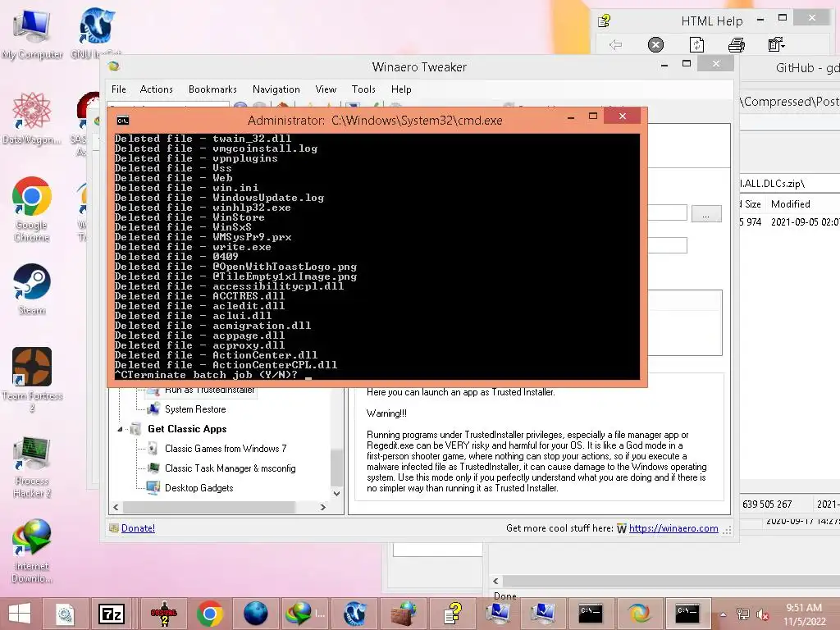Open Google Chrome desktop shortcut
Image resolution: width=840 pixels, height=630 pixels.
(32, 209)
